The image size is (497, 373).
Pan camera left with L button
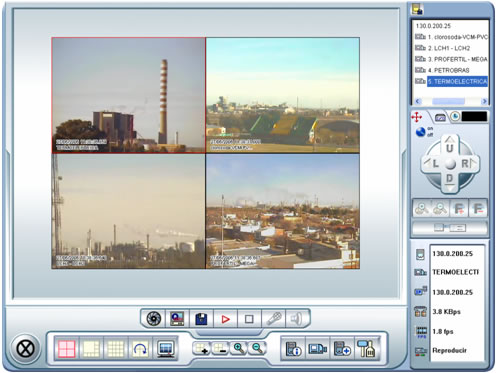coord(433,164)
